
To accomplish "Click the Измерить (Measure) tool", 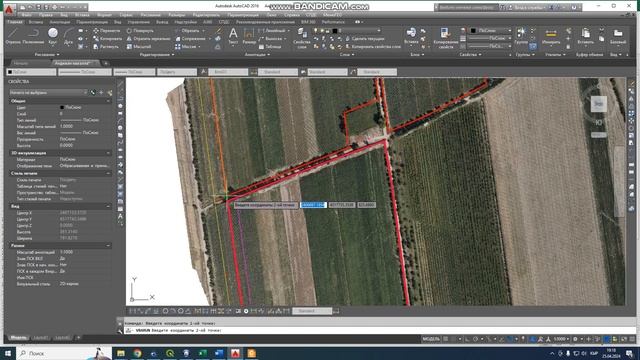I will (x=551, y=36).
